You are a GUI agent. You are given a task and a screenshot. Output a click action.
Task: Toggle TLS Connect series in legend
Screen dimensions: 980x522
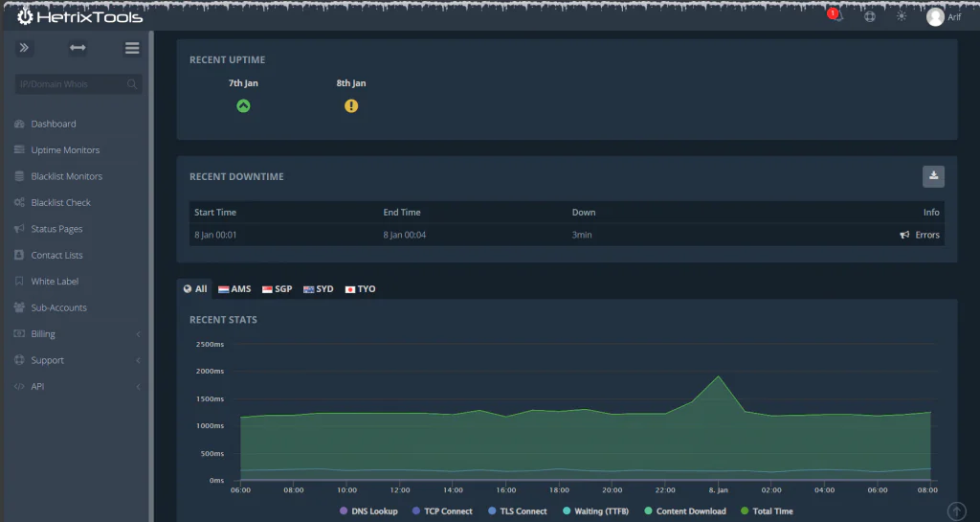pos(517,511)
